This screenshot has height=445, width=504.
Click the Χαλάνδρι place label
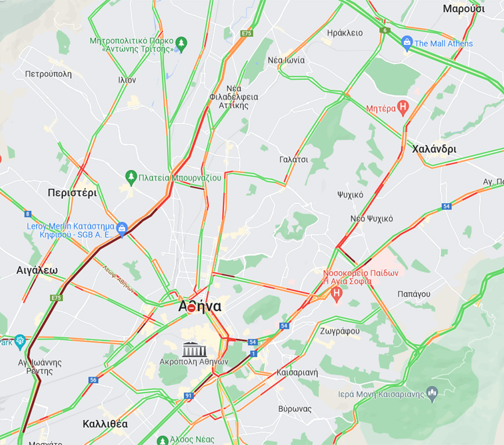coord(434,149)
